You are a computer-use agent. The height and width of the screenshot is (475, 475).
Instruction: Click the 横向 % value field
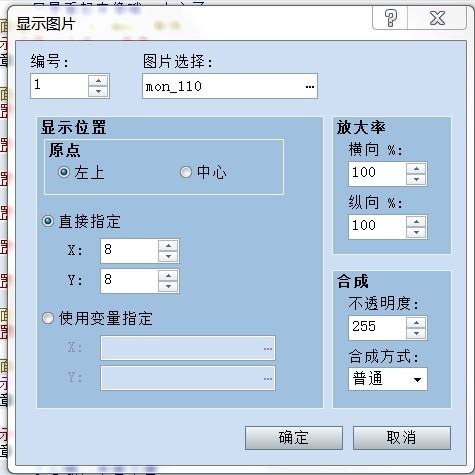pyautogui.click(x=378, y=174)
